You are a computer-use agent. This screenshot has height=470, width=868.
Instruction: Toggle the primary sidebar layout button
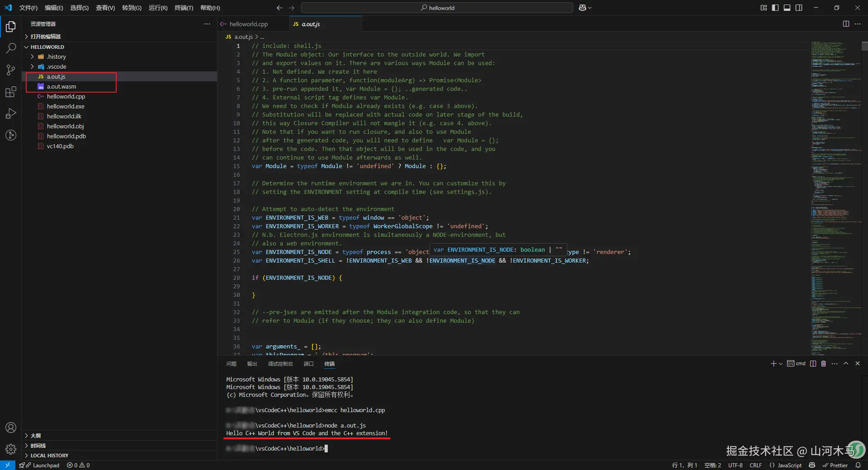pos(775,8)
